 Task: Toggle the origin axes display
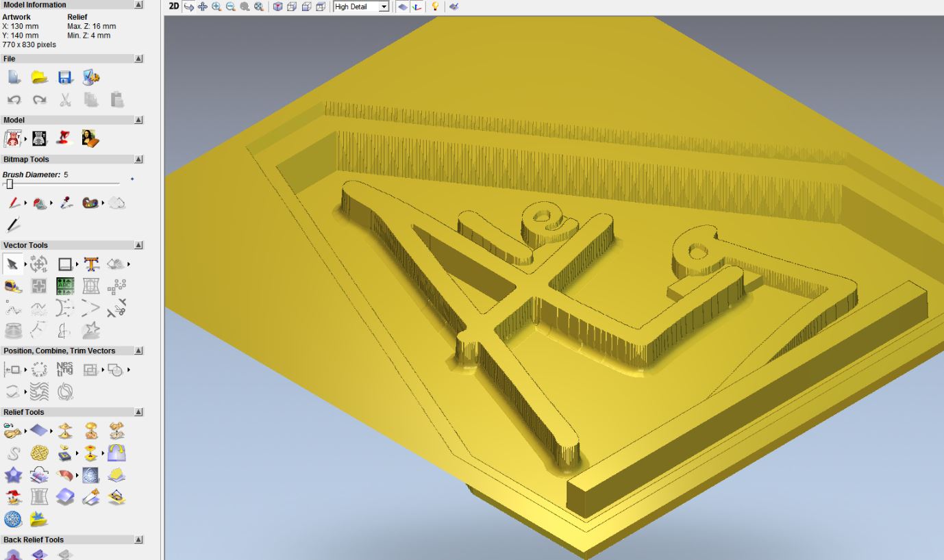417,7
